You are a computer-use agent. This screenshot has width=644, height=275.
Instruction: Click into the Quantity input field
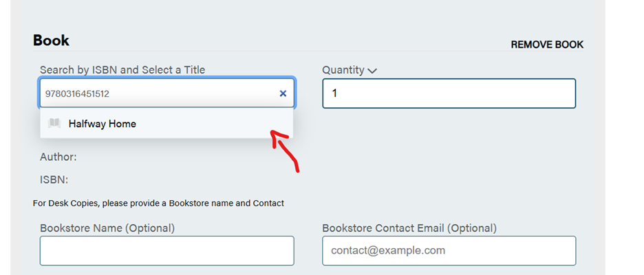click(x=449, y=93)
